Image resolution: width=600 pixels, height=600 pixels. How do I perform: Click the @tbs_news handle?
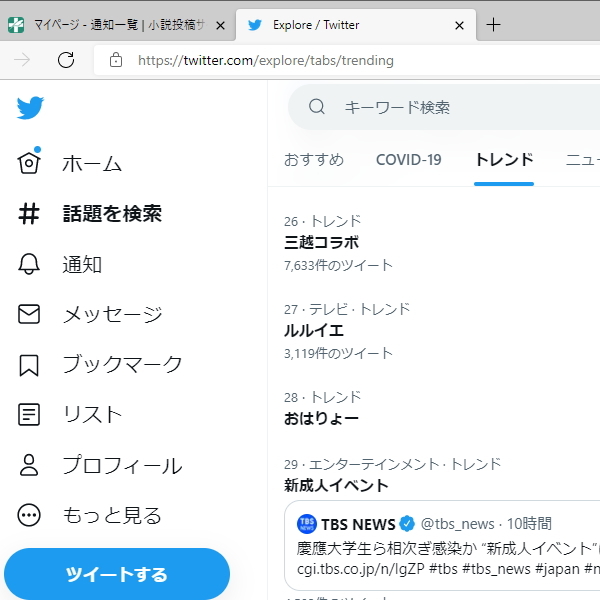click(457, 524)
